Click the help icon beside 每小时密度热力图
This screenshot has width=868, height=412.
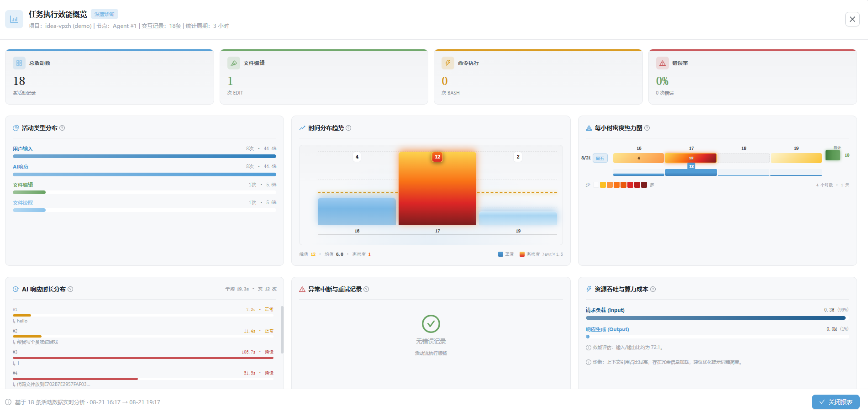coord(647,128)
